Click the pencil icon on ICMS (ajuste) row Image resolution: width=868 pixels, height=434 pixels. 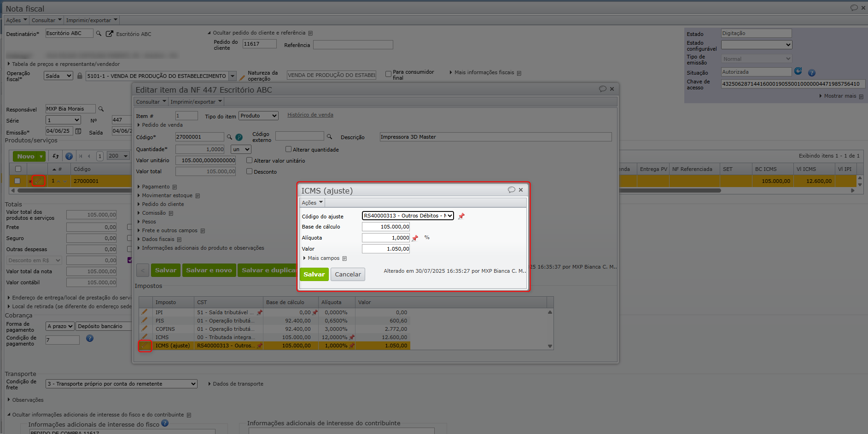145,346
